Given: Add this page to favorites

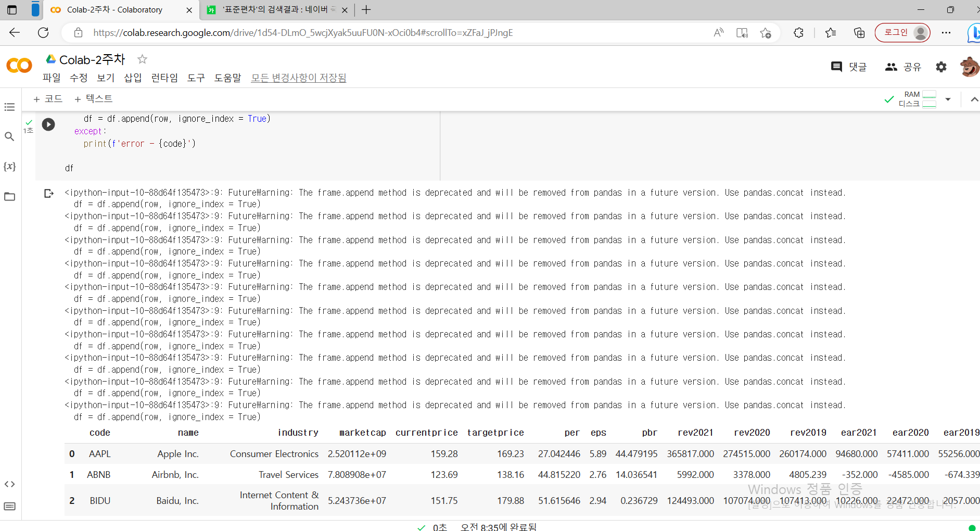Looking at the screenshot, I should pyautogui.click(x=766, y=33).
